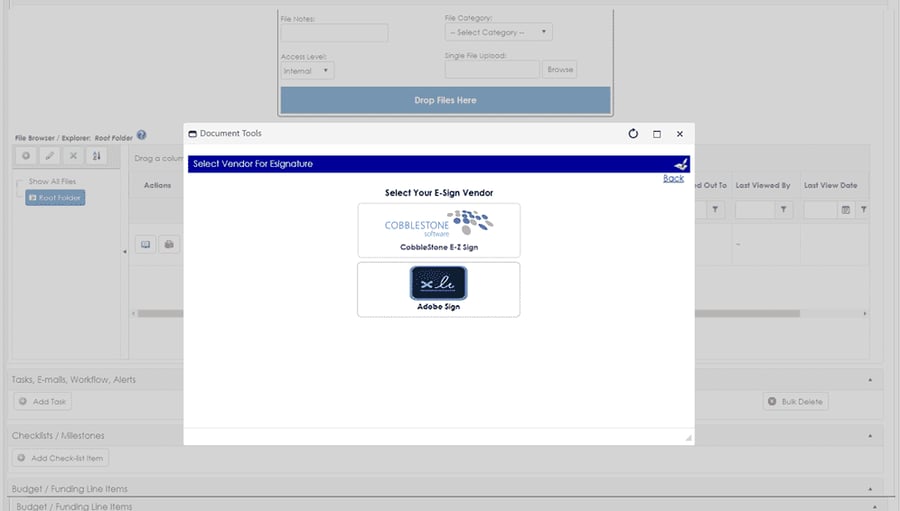Click the sort icon in file explorer toolbar

coord(96,156)
